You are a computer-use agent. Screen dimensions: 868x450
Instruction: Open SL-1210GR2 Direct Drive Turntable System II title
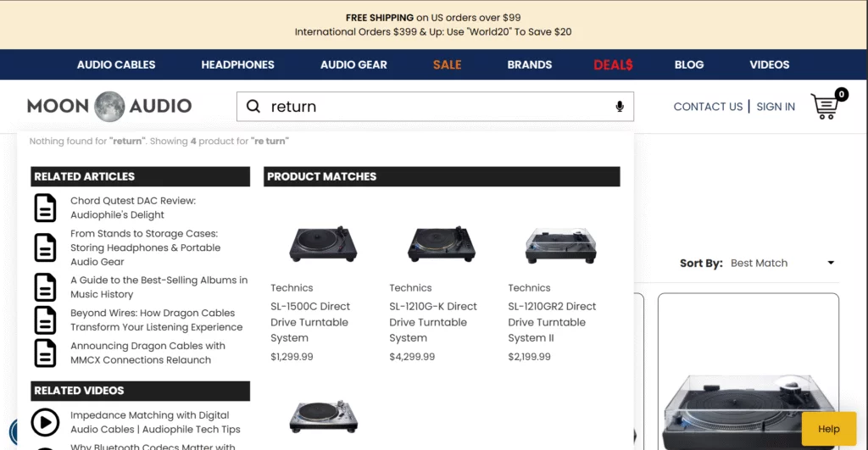pyautogui.click(x=552, y=322)
